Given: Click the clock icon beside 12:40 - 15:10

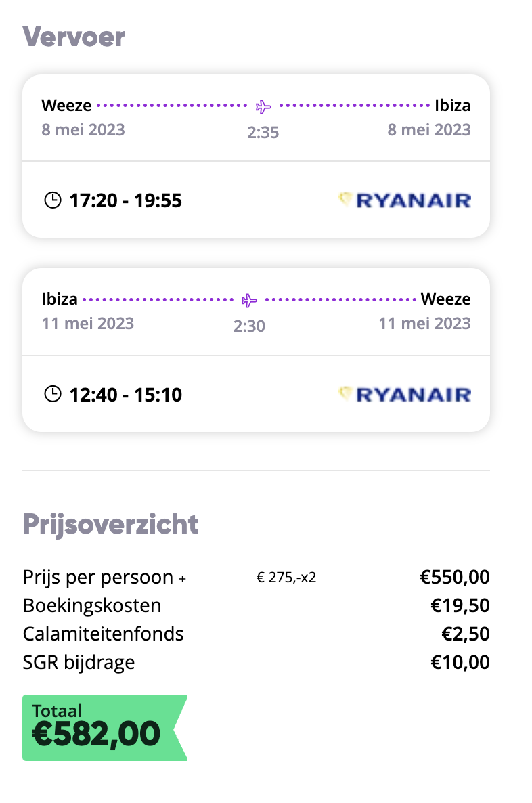Looking at the screenshot, I should click(53, 394).
